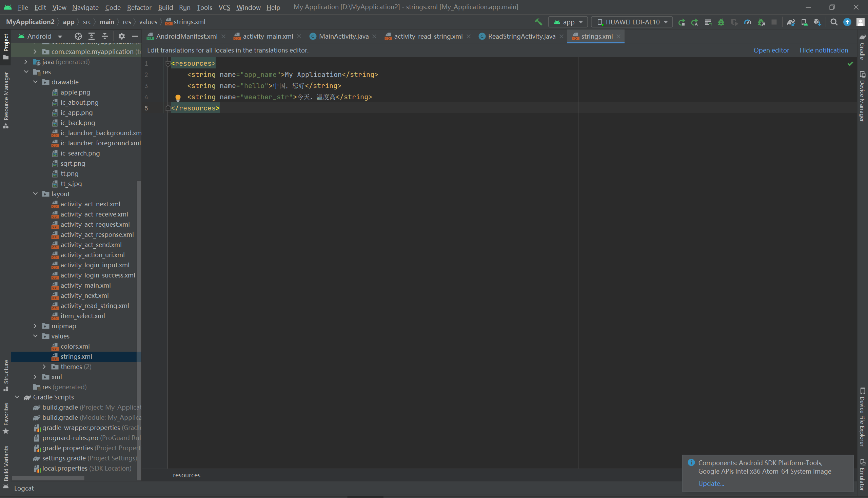The image size is (868, 498).
Task: Open the AVD Device Manager toolbar icon
Action: click(x=804, y=22)
